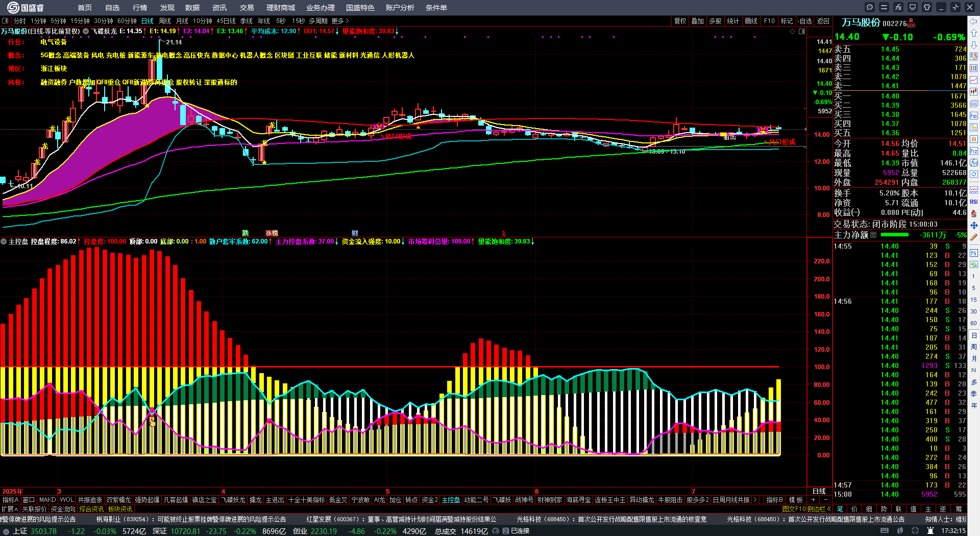Click the keyboard icon in status bar
This screenshot has height=536, width=980.
click(x=885, y=531)
